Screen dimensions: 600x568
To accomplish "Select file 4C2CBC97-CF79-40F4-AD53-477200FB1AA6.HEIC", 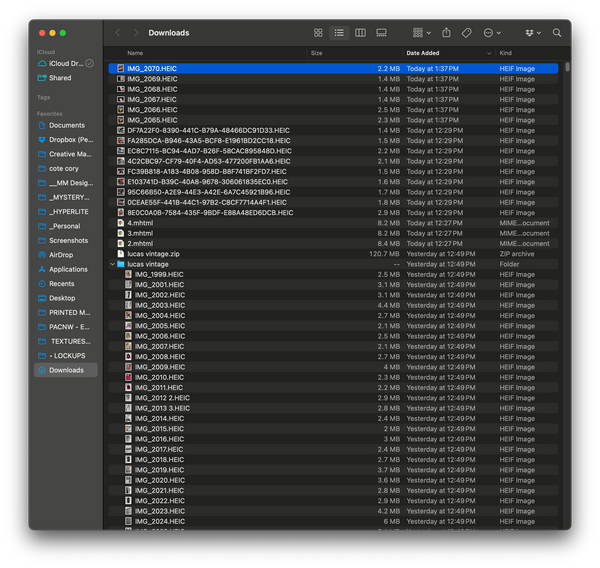I will [333, 161].
